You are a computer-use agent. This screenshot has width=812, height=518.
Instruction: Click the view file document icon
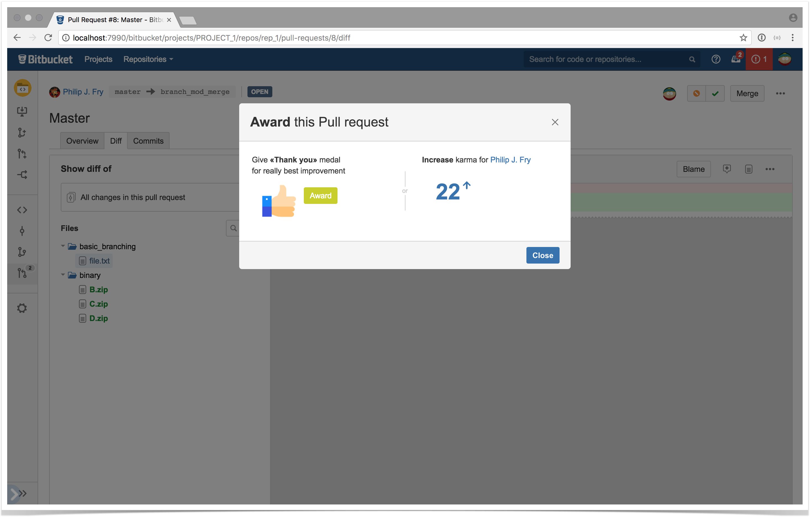748,169
